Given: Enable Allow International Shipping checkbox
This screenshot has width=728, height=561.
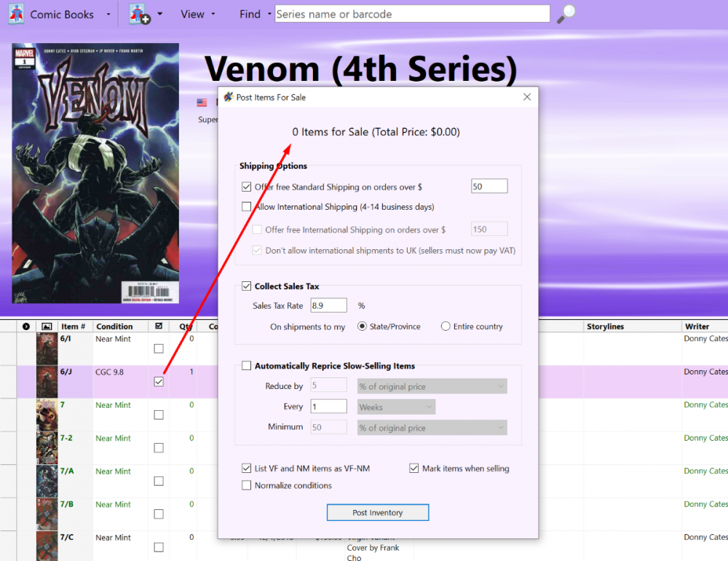Looking at the screenshot, I should (x=247, y=206).
